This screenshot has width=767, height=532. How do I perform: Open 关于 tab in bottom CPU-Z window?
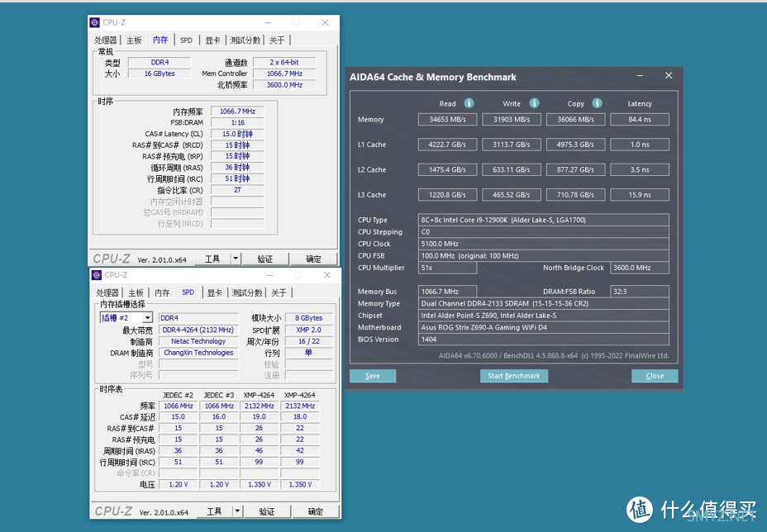[x=279, y=293]
